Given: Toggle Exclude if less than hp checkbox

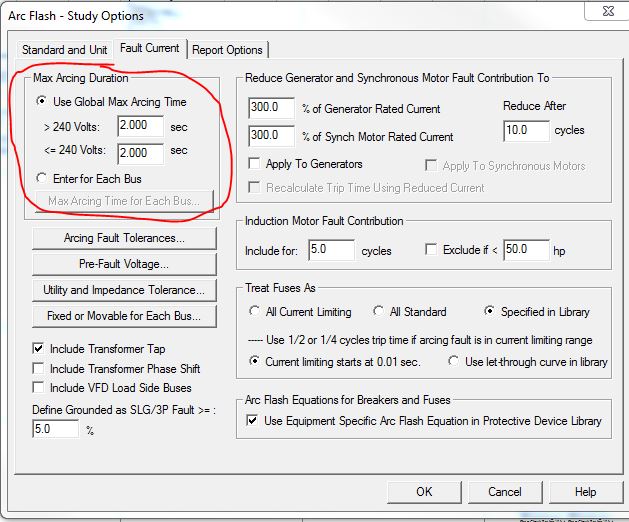Looking at the screenshot, I should (432, 250).
